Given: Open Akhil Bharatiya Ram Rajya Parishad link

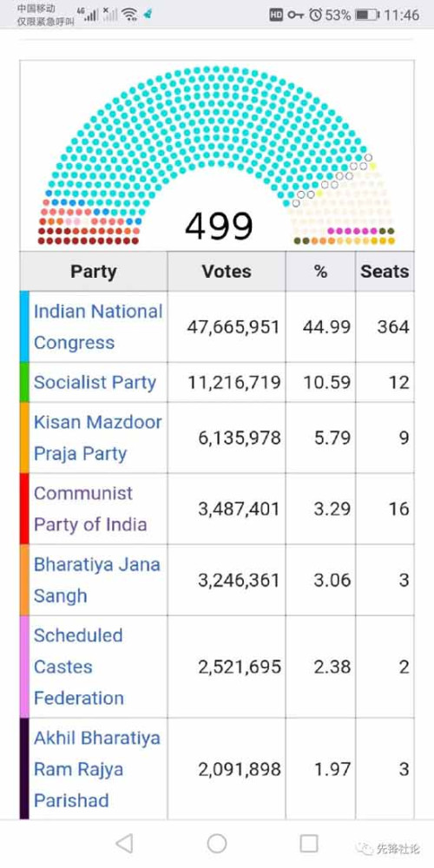Looking at the screenshot, I should click(97, 769).
